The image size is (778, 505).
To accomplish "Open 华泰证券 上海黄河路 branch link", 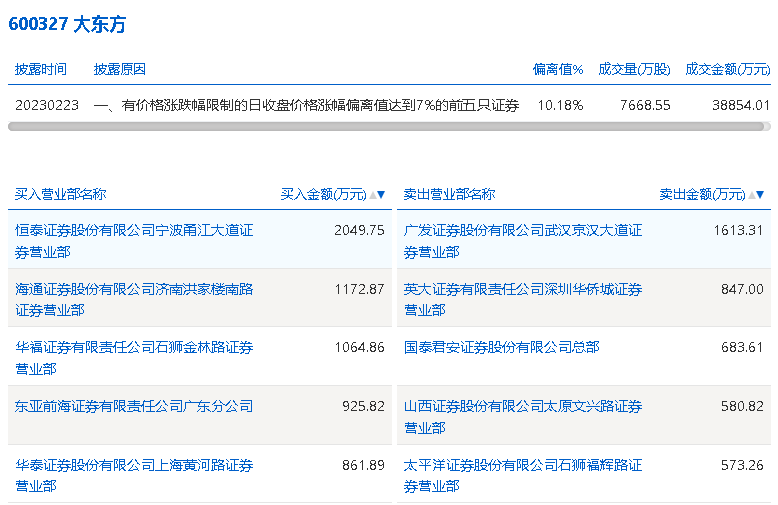I will pyautogui.click(x=134, y=475).
